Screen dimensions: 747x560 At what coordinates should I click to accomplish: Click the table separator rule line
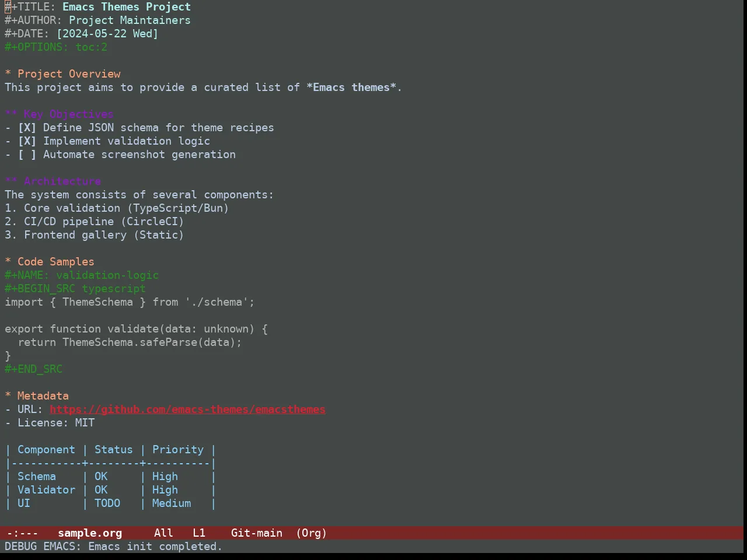[110, 463]
